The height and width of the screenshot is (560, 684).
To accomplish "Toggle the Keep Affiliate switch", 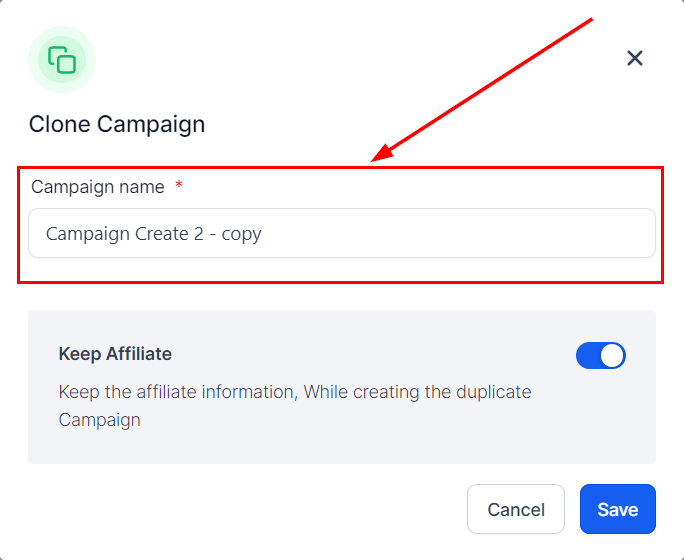I will coord(600,355).
